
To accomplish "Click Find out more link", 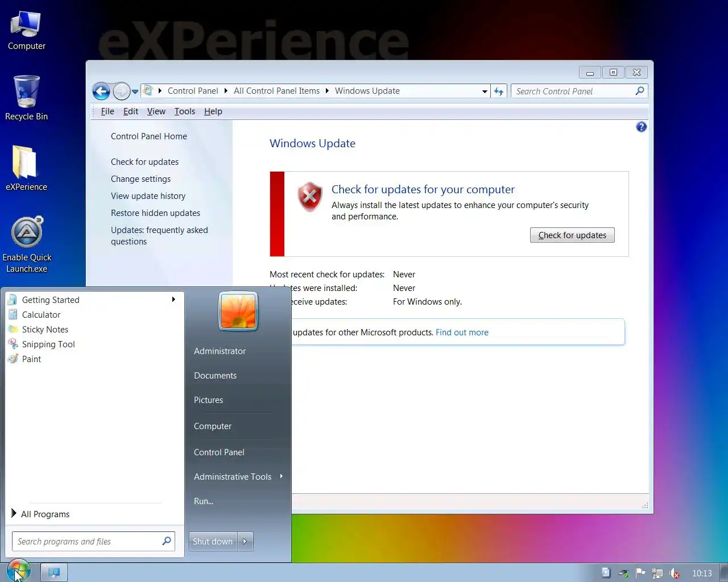I will click(x=462, y=332).
